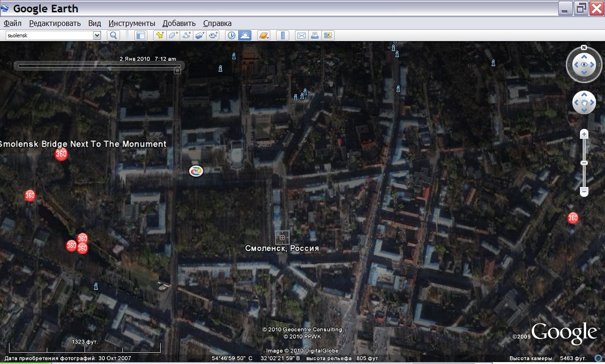Click the magnifier search button
Image resolution: width=605 pixels, height=364 pixels.
tap(113, 35)
